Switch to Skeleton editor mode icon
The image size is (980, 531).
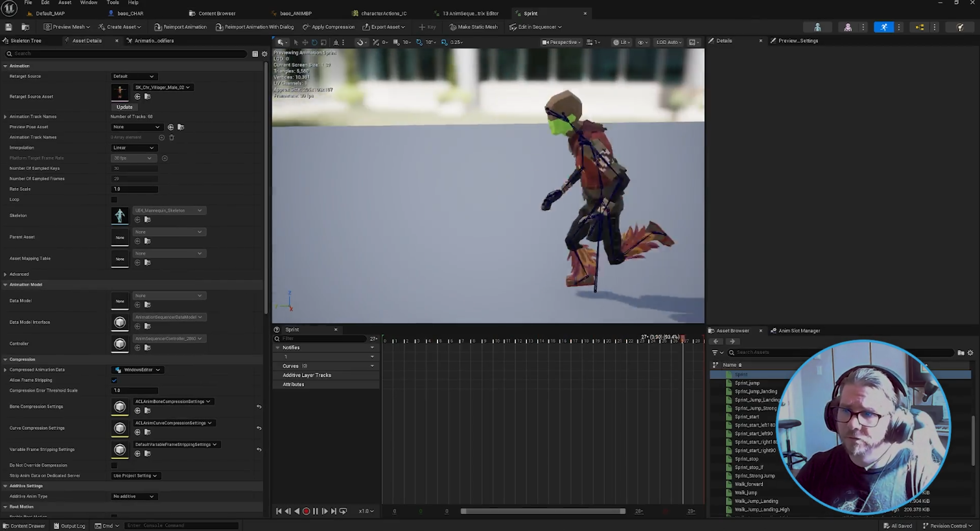817,27
